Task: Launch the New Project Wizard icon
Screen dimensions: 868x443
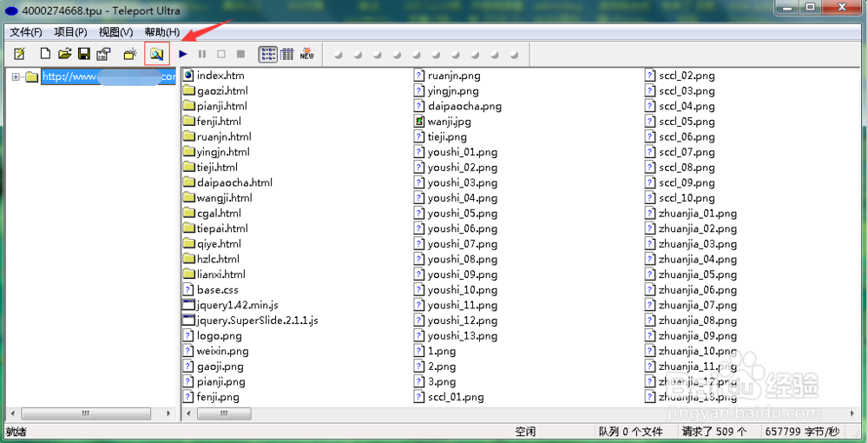Action: point(20,54)
